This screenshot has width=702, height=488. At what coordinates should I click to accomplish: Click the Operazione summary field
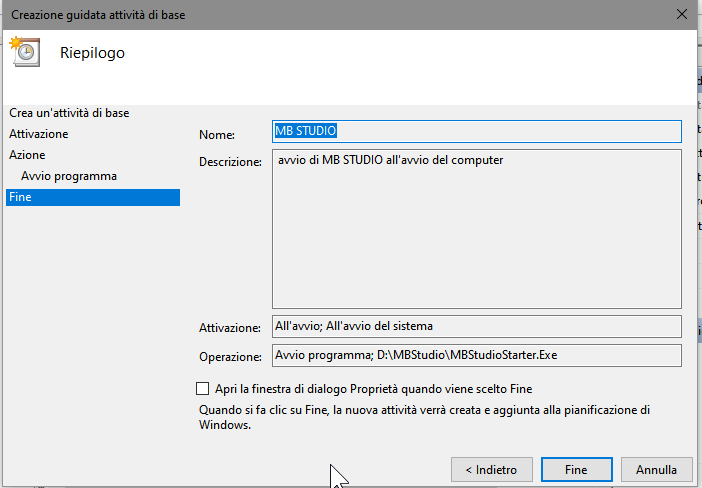point(477,355)
